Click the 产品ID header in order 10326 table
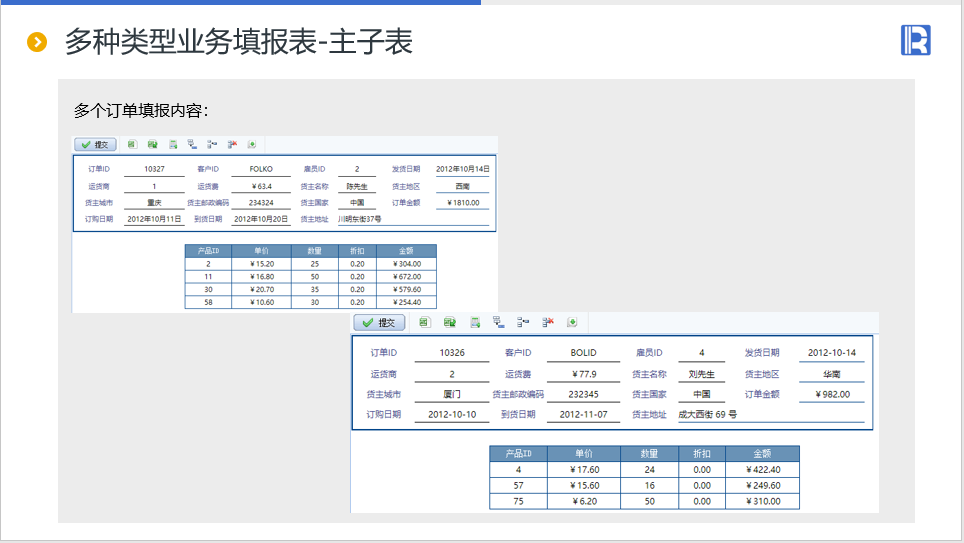Screen dimensions: 964x543 click(518, 454)
